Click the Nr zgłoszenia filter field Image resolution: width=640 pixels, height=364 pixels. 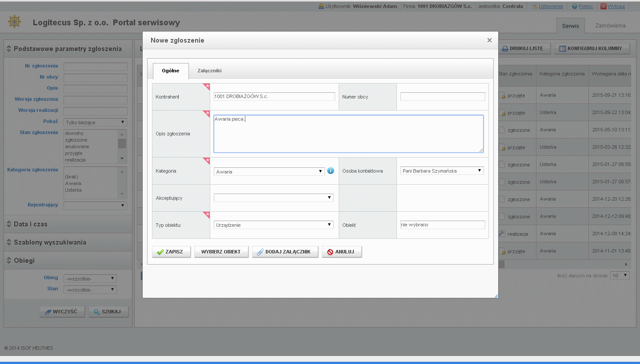coord(95,67)
